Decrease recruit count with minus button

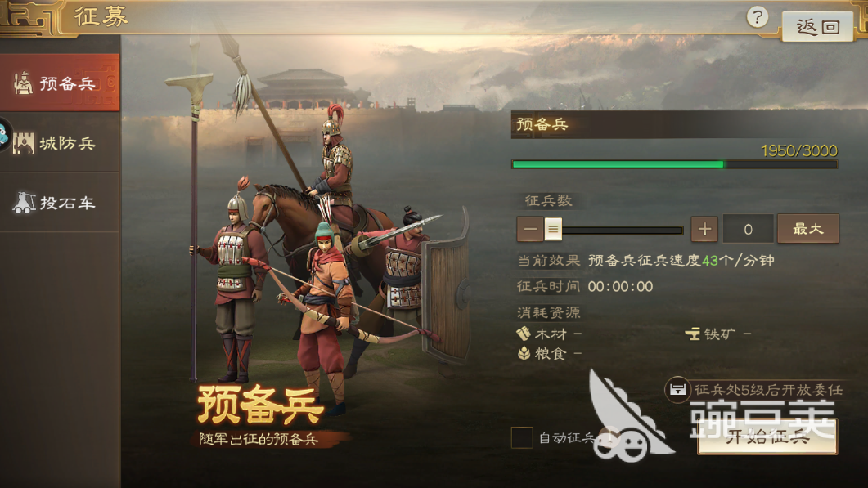pos(530,229)
